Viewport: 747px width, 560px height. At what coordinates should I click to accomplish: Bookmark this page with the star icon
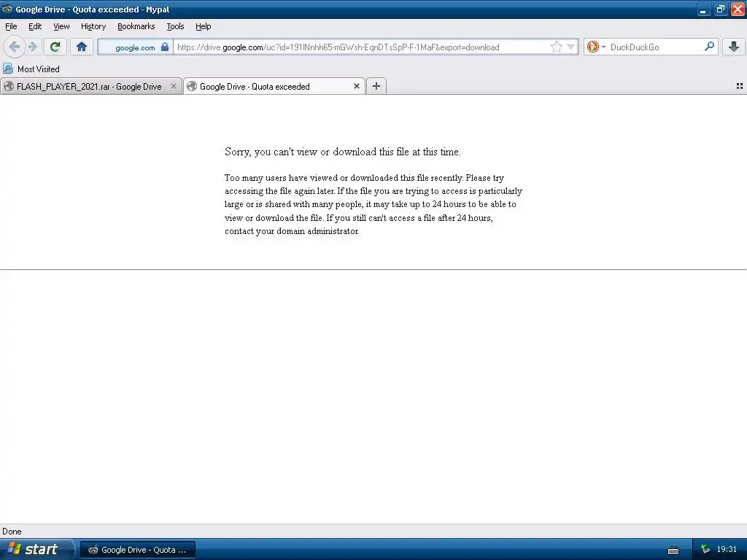[x=556, y=47]
